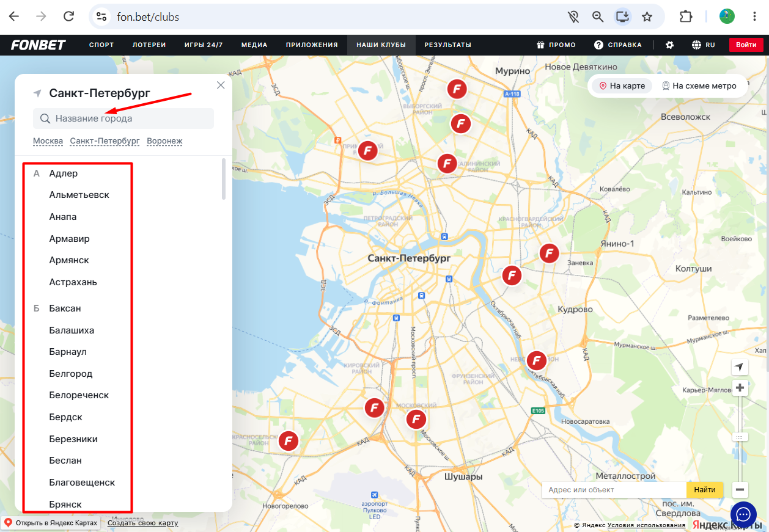The width and height of the screenshot is (769, 532).
Task: Click the zoom magnifier icon in address bar
Action: [x=598, y=16]
